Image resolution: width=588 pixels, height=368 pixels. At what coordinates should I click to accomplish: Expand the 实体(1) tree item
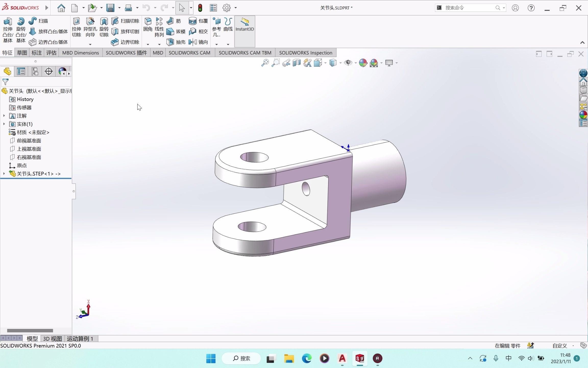point(3,124)
